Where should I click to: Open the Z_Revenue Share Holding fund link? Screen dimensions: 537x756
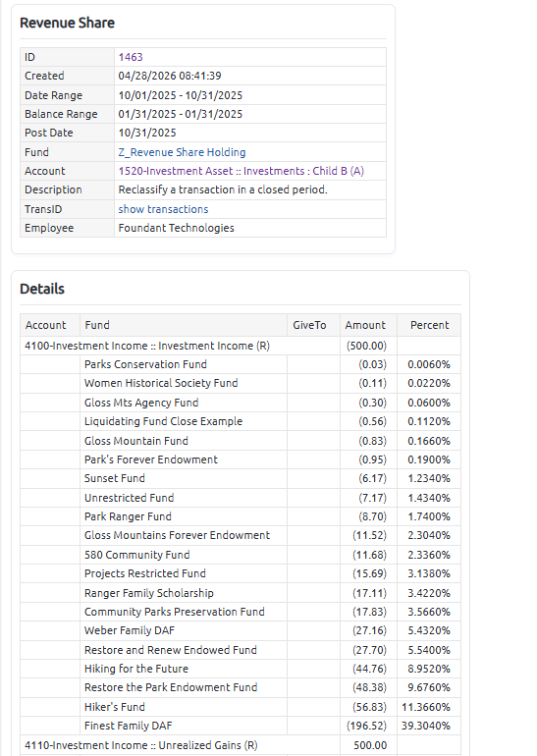(182, 152)
